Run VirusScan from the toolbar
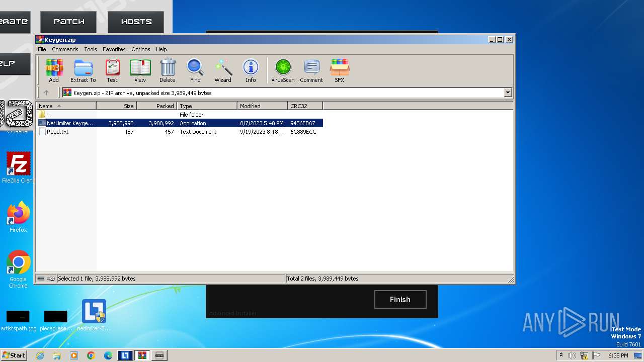This screenshot has width=644, height=362. pos(283,70)
